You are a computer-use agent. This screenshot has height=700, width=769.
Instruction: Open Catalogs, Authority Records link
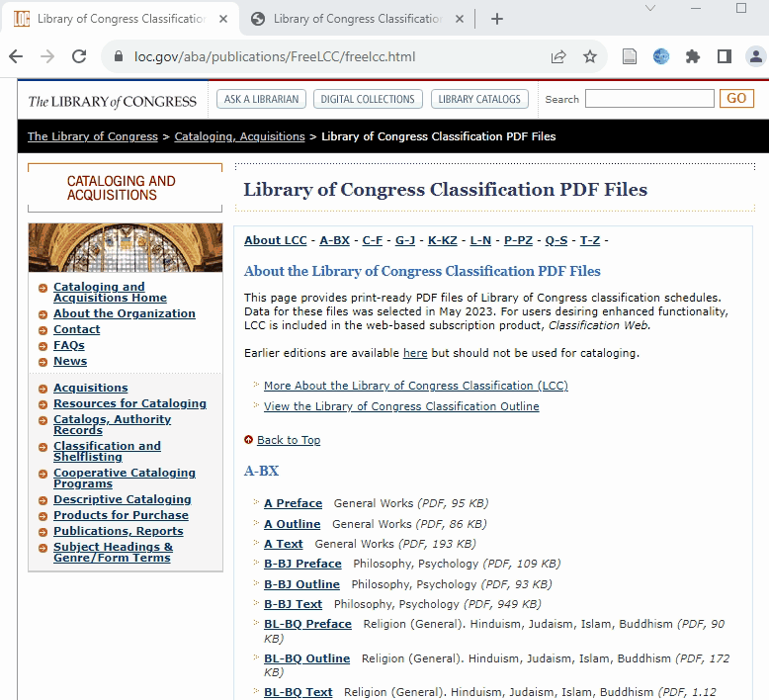coord(113,425)
